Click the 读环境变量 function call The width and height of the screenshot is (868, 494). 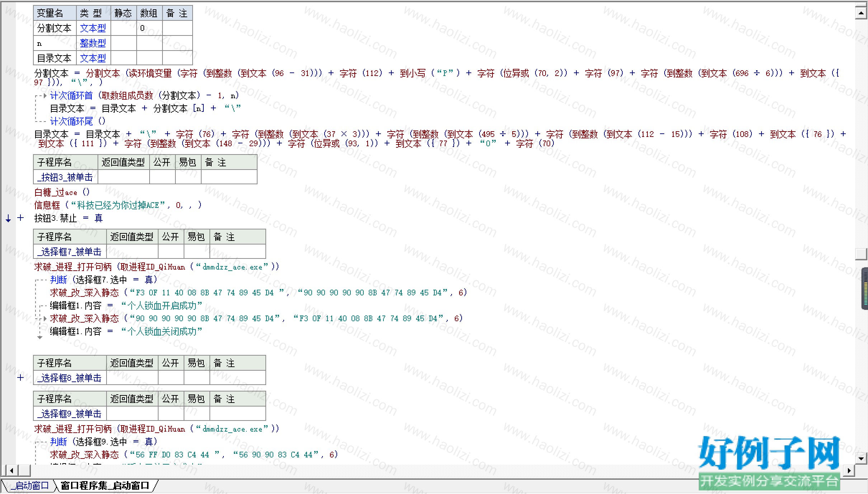pos(150,73)
